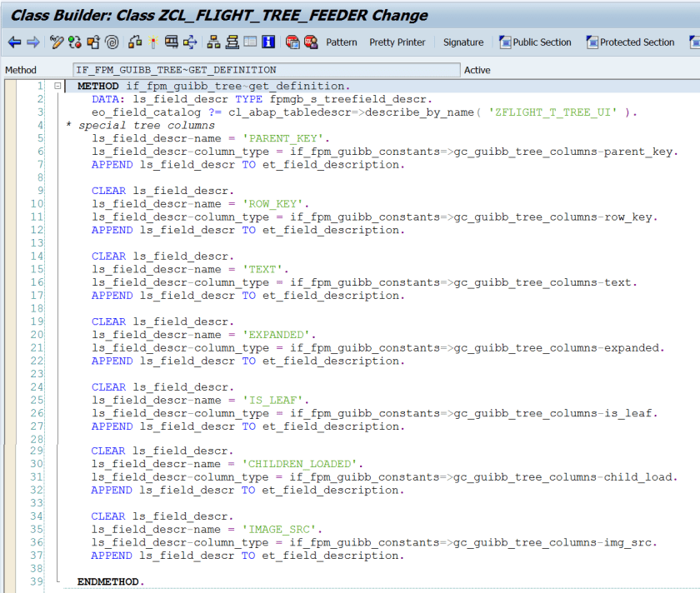Click the Active/Inactive switch icon
Screen dimensions: 700x593
click(75, 42)
